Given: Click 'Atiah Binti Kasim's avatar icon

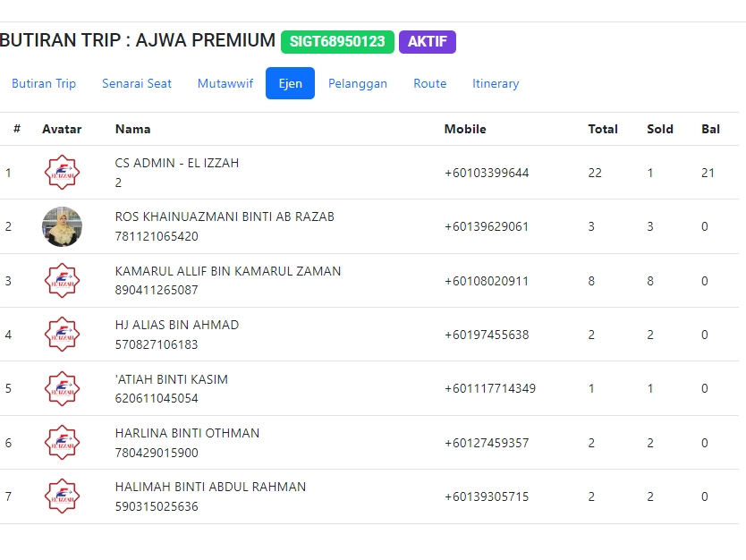Looking at the screenshot, I should 62,389.
